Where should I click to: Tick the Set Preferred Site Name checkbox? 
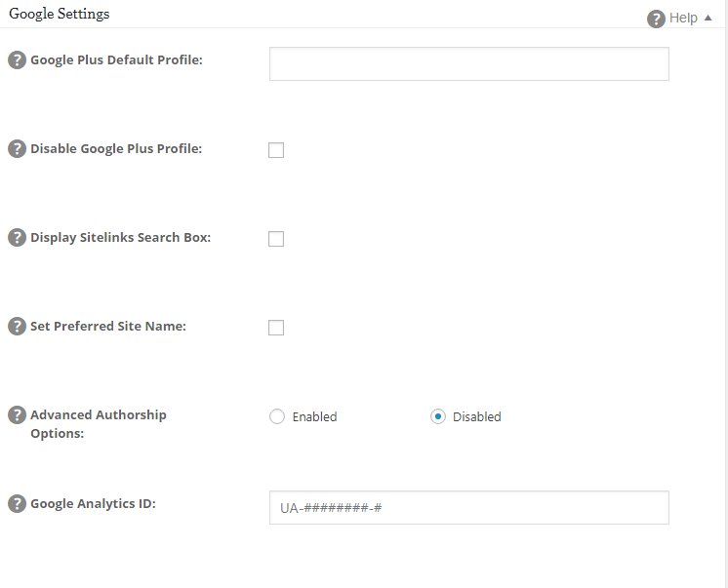[x=276, y=328]
